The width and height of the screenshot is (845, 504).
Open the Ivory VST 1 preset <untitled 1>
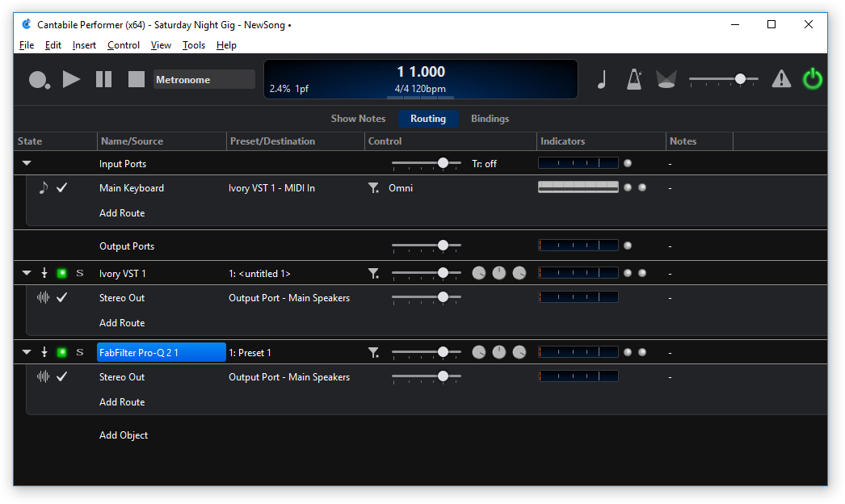259,274
